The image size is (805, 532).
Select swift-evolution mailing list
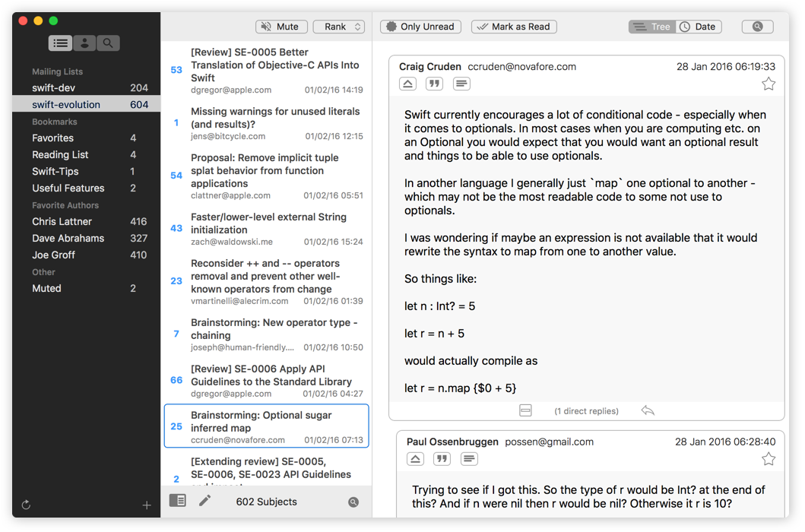click(x=86, y=105)
